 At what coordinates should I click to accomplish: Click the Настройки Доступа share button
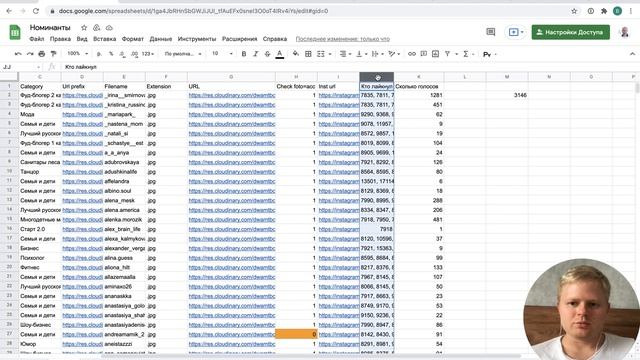571,32
